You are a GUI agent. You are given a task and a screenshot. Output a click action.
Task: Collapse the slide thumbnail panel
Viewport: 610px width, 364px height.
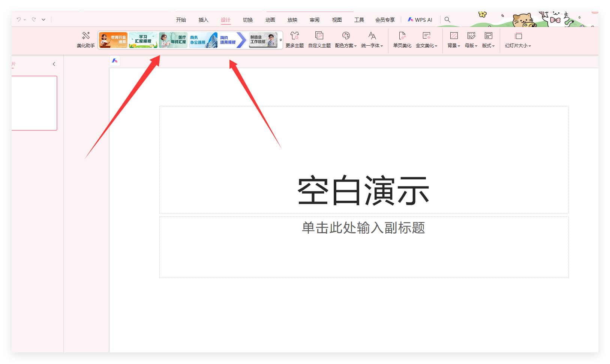tap(54, 64)
